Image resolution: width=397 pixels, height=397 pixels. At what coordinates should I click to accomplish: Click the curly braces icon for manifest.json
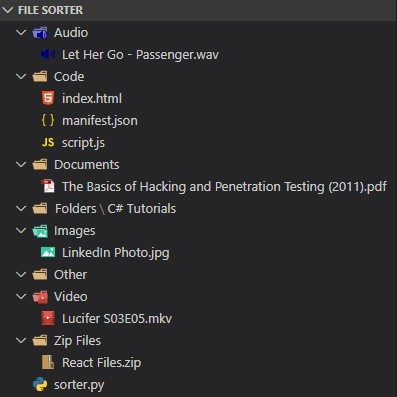pos(48,120)
